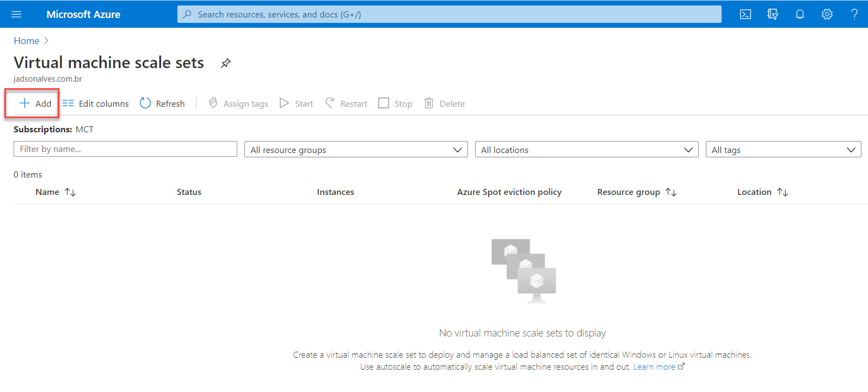The image size is (868, 392).
Task: Go to Home breadcrumb link
Action: click(x=26, y=41)
